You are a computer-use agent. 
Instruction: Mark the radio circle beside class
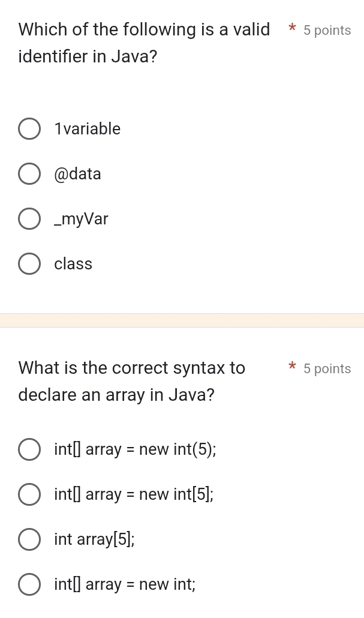pyautogui.click(x=29, y=264)
